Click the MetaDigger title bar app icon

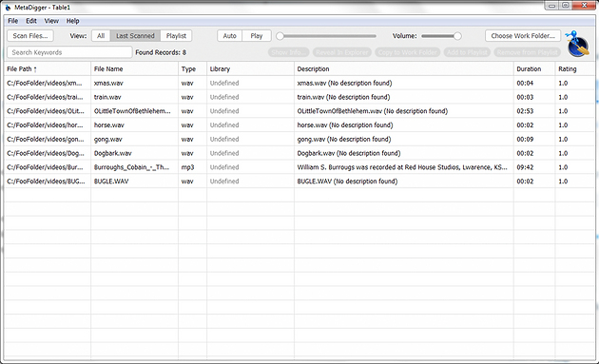(x=8, y=8)
